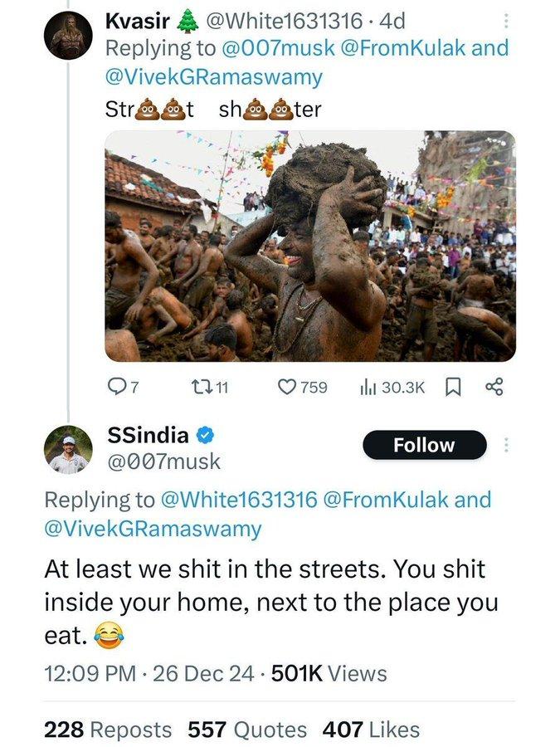
Task: View the 557 Quotes list
Action: click(x=247, y=730)
